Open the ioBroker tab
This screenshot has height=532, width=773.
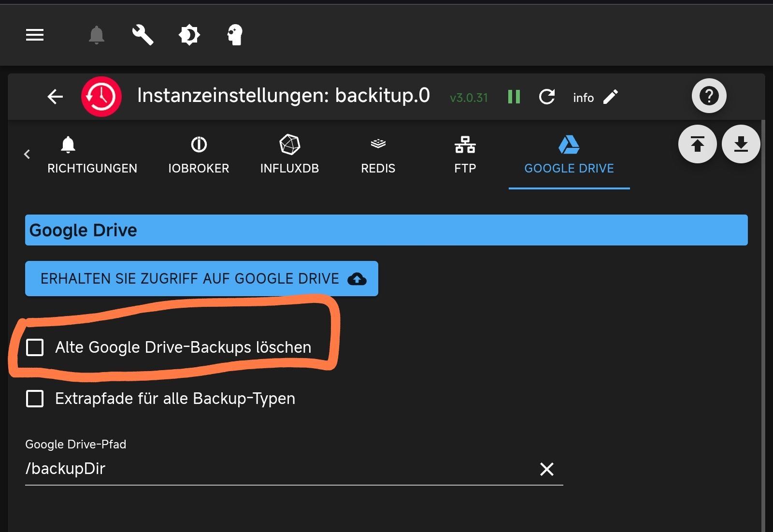(x=199, y=155)
